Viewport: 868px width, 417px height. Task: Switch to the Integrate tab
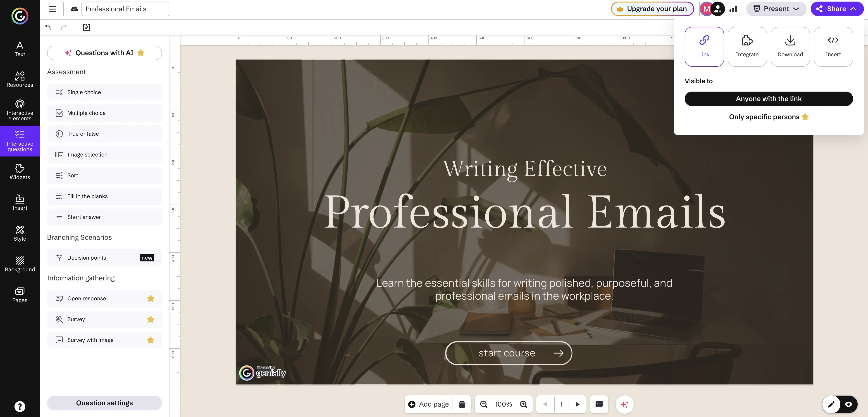point(747,47)
